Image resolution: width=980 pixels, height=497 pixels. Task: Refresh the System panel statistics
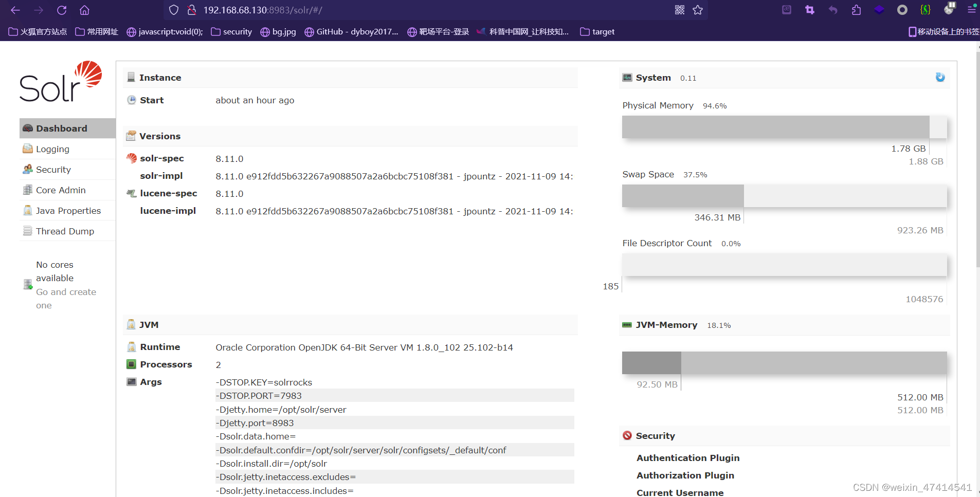(940, 78)
